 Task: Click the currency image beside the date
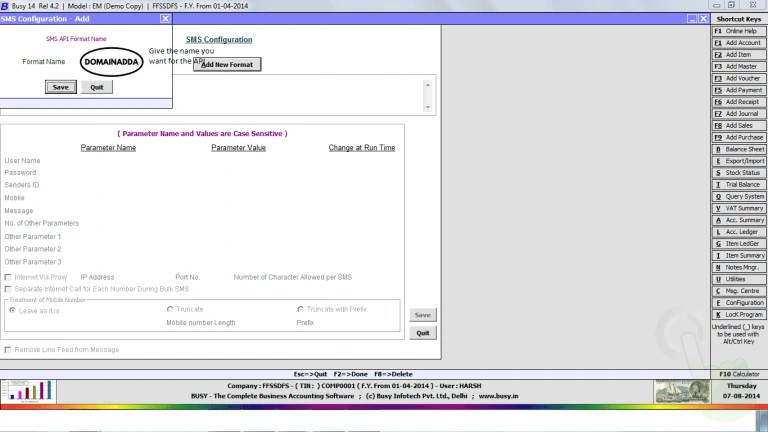681,391
